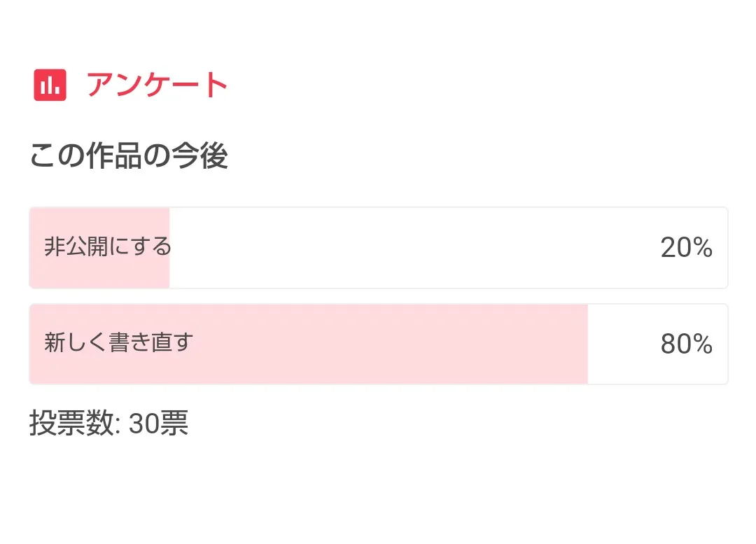Vote for the 非公開にする option
Viewport: 756px width, 544px height.
pos(378,248)
